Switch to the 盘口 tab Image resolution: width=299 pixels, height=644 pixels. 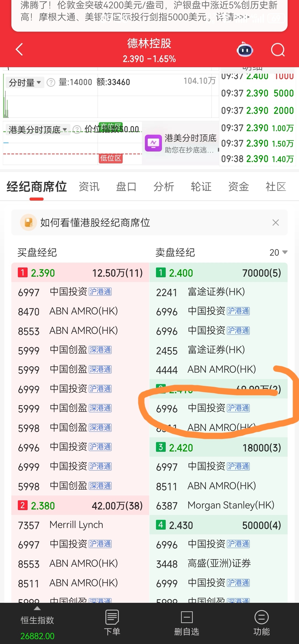click(126, 187)
